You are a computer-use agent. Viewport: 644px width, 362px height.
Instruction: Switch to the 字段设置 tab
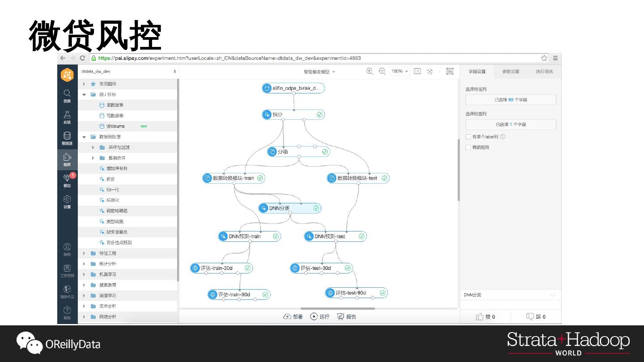[x=477, y=72]
